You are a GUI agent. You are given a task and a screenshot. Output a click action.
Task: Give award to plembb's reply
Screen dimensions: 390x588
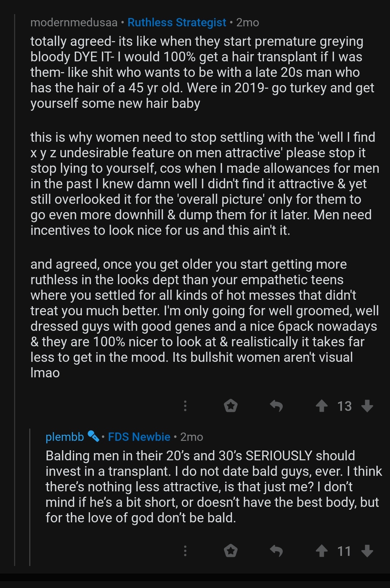point(230,551)
